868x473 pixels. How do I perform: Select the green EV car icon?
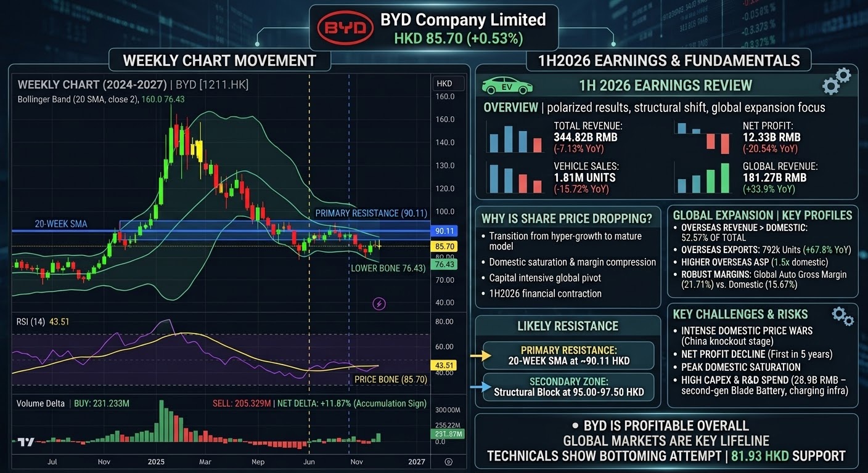[x=507, y=86]
